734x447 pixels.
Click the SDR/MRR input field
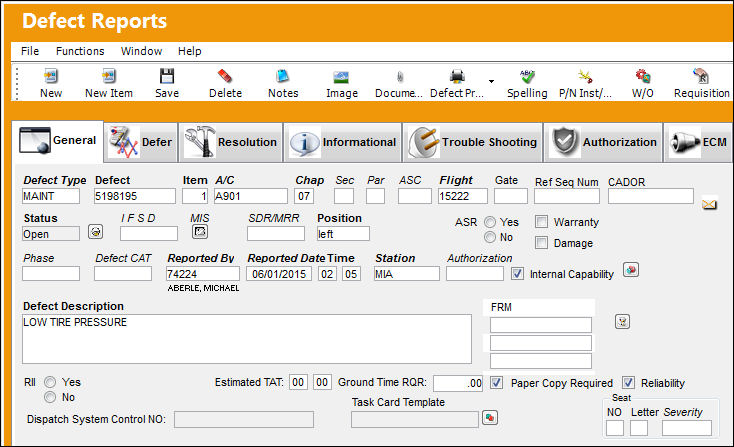click(276, 234)
